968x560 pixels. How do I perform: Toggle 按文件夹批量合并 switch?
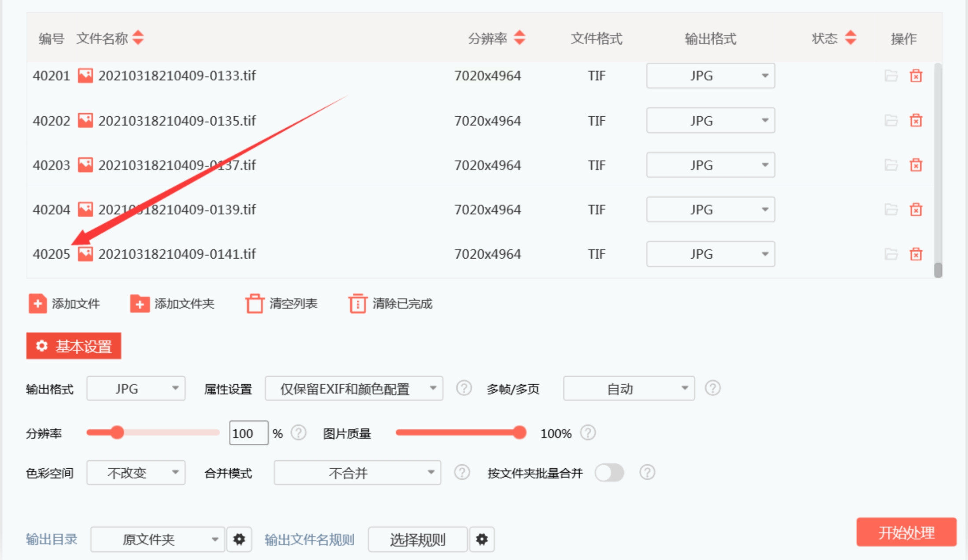coord(609,473)
